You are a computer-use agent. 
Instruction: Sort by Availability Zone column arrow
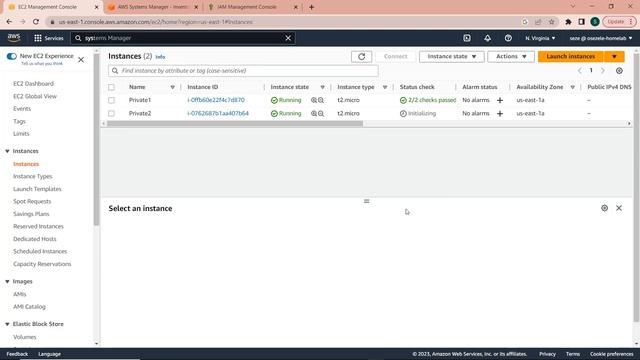tap(573, 87)
